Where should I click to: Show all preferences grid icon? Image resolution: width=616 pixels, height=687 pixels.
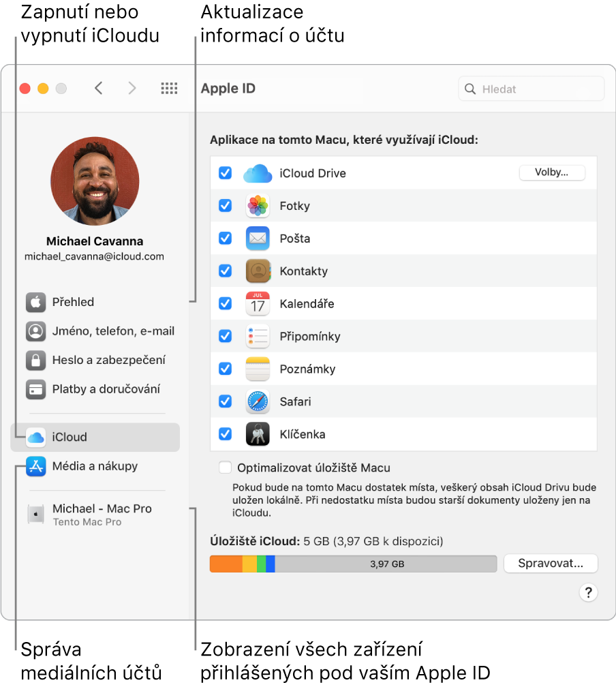169,88
